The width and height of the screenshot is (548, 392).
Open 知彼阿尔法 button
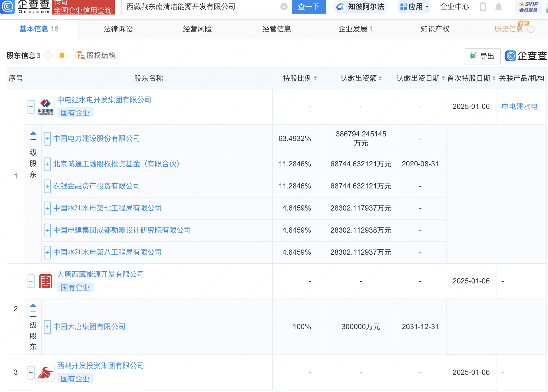pyautogui.click(x=361, y=7)
